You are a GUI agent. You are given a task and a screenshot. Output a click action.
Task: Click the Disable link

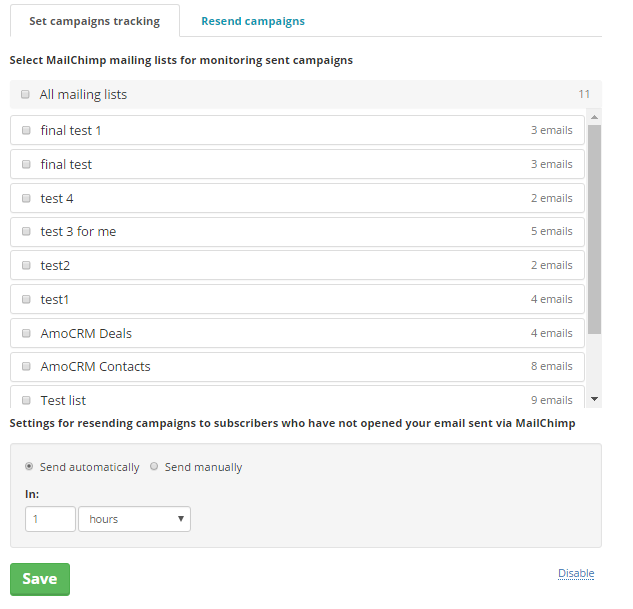click(575, 573)
